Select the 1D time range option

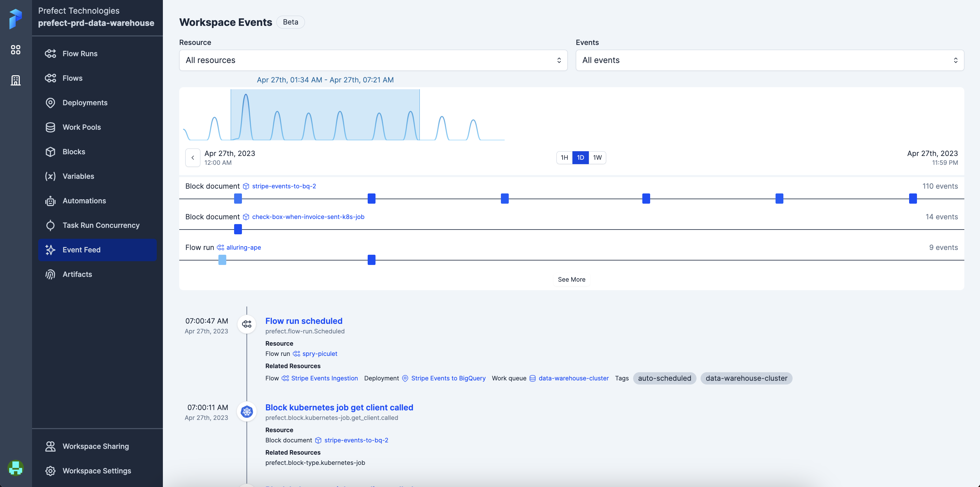coord(581,157)
